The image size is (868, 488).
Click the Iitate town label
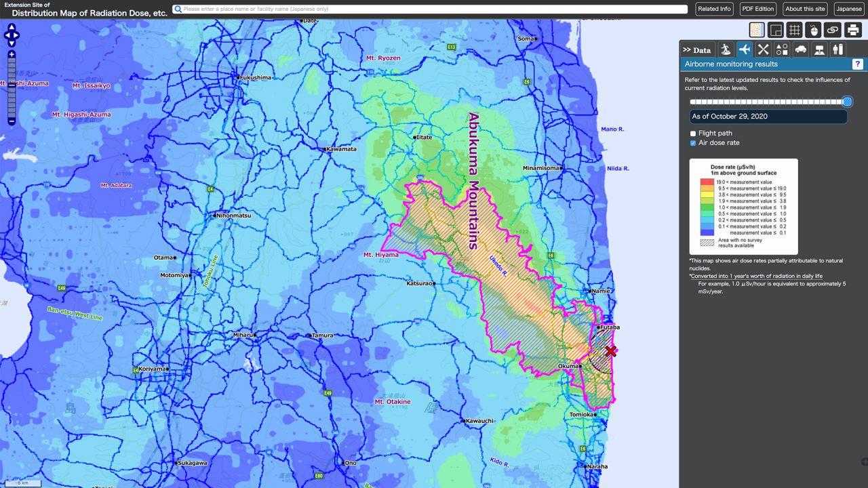pyautogui.click(x=424, y=137)
